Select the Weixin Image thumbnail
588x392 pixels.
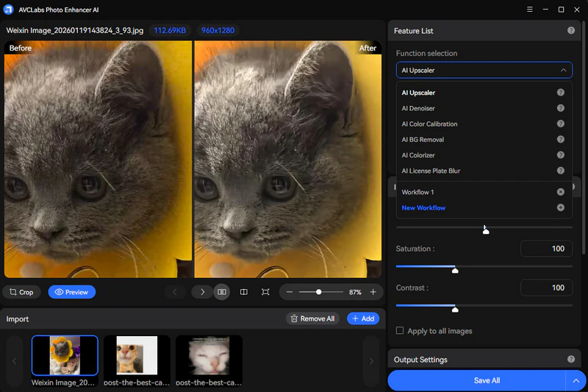point(65,355)
